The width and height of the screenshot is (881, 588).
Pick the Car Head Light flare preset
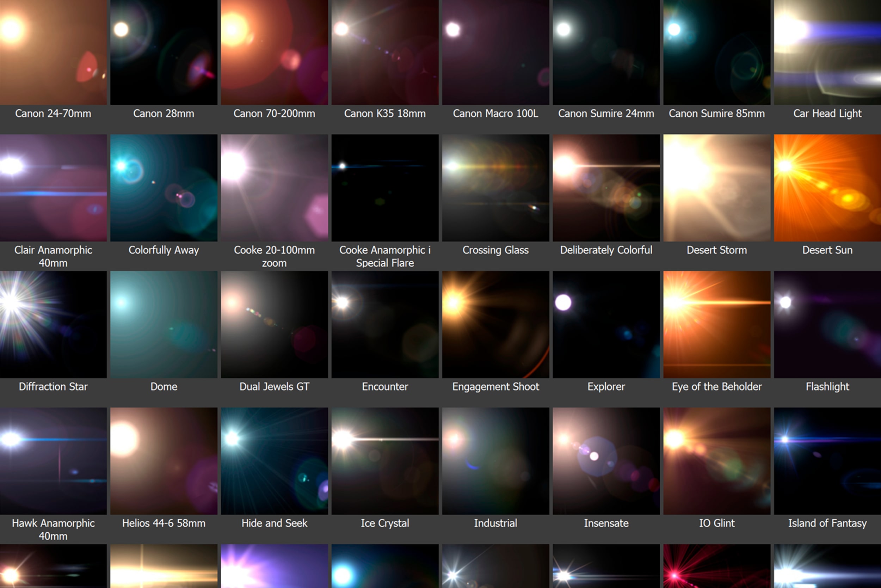[827, 52]
